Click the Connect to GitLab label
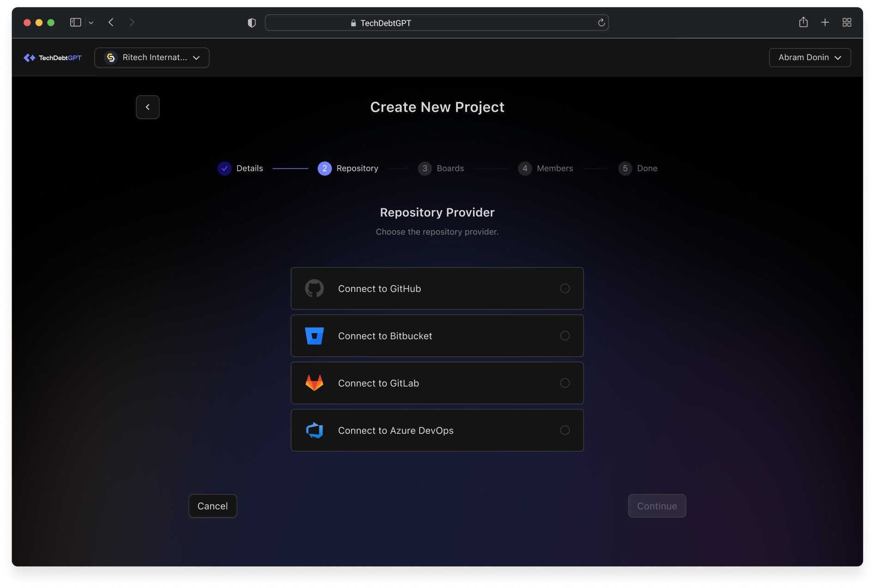Viewport: 875px width, 588px height. (378, 383)
